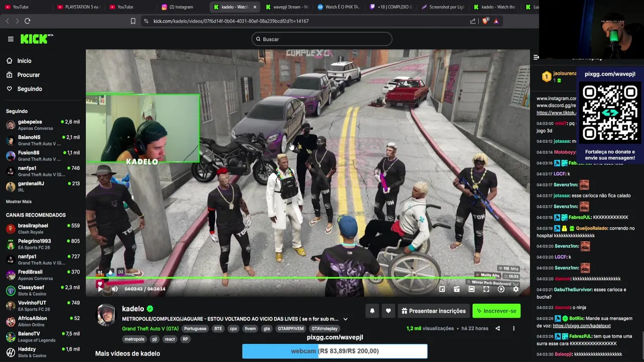Viewport: 644px width, 362px height.
Task: Expand followed list with Mostrar Mais
Action: 19,202
